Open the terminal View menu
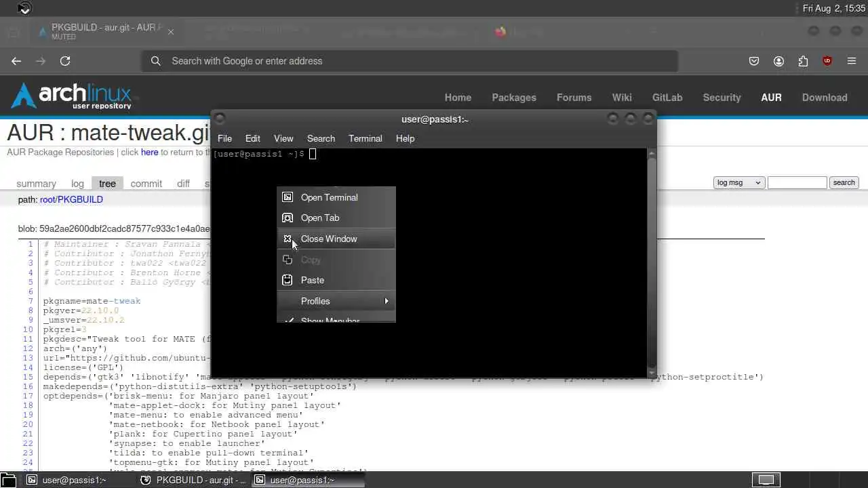The width and height of the screenshot is (868, 488). (x=283, y=138)
